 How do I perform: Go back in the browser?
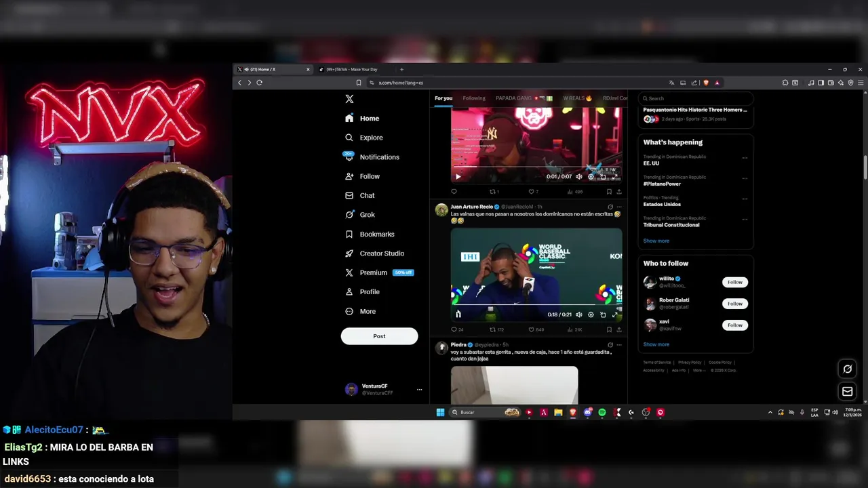239,83
